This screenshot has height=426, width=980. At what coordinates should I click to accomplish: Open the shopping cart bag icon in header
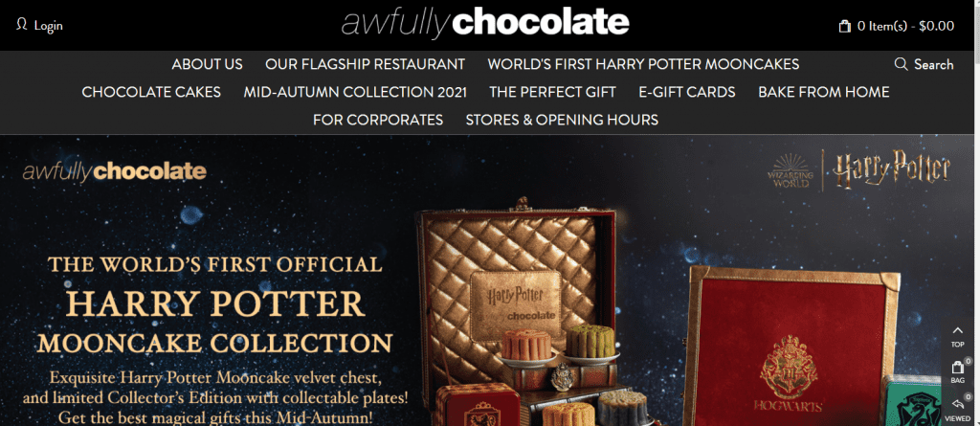(844, 26)
